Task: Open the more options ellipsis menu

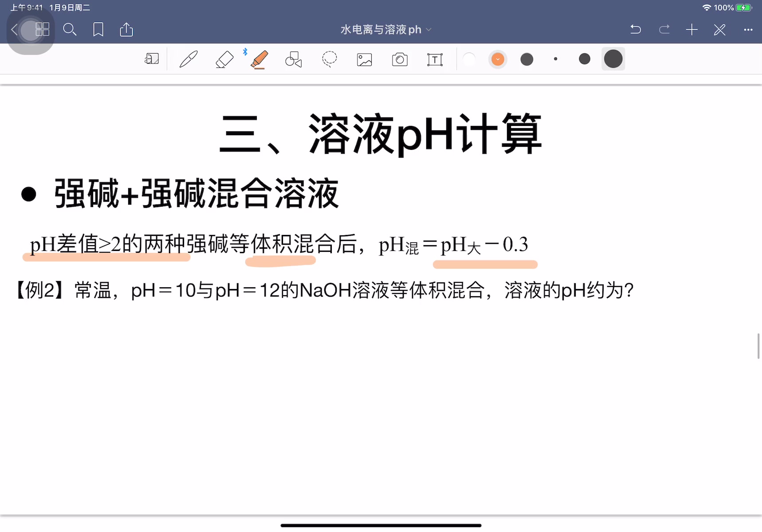Action: (x=748, y=30)
